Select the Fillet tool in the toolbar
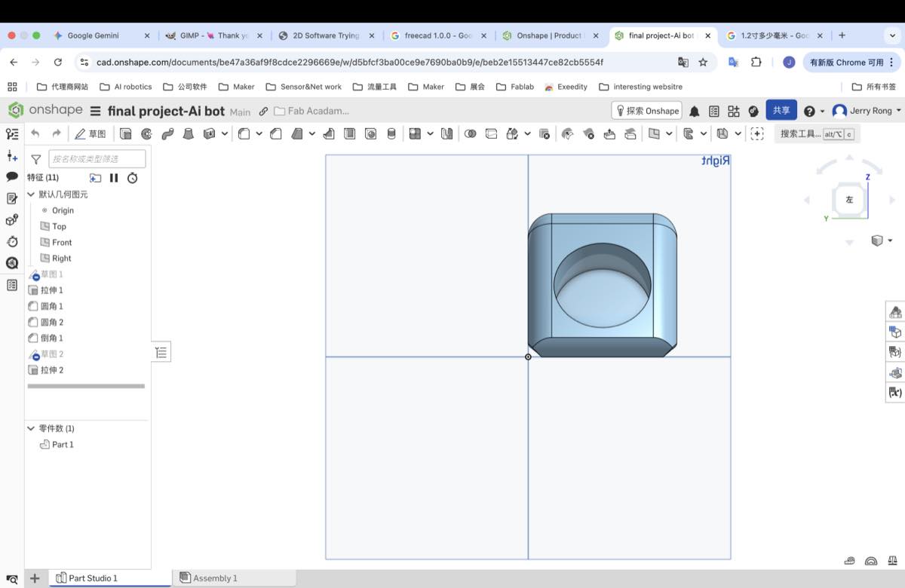Viewport: 905px width, 588px height. [x=244, y=133]
